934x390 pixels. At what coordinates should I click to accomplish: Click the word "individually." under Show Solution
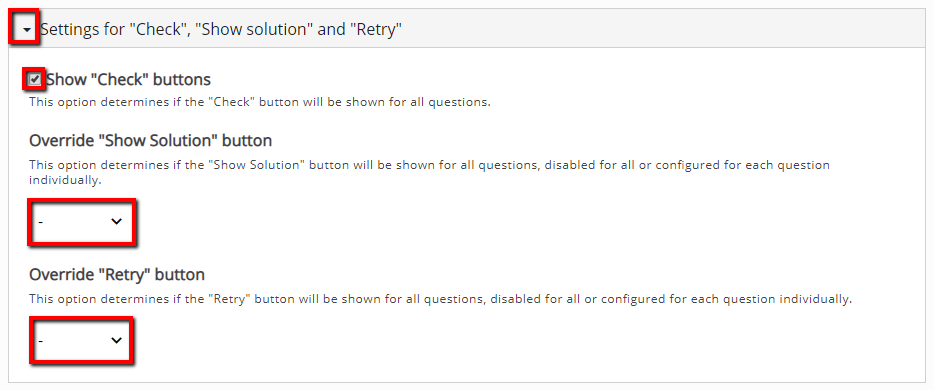tap(63, 179)
